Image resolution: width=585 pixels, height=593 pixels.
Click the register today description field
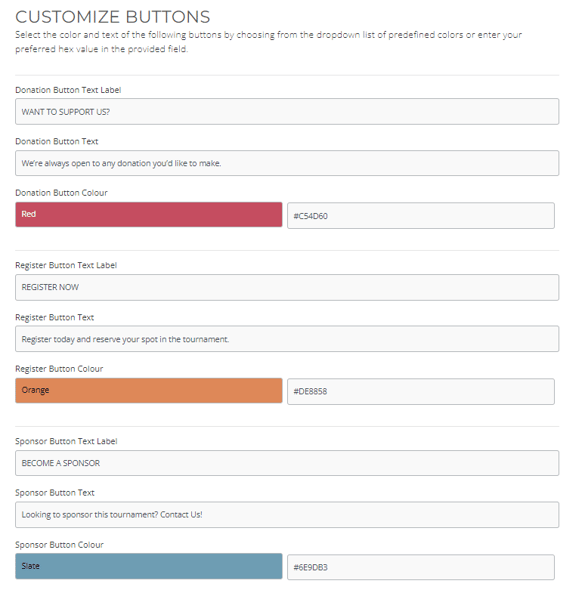(x=287, y=339)
